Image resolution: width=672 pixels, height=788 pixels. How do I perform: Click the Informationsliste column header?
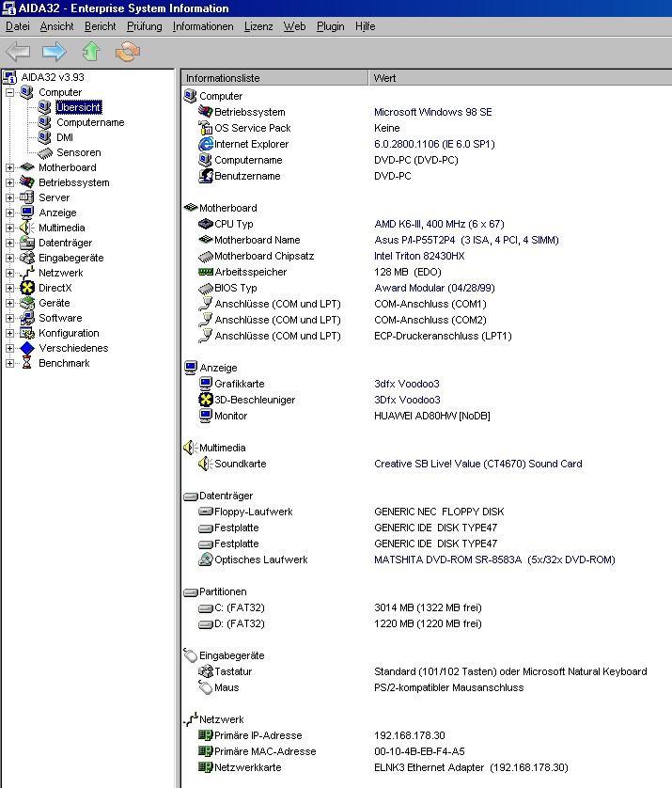coord(273,78)
